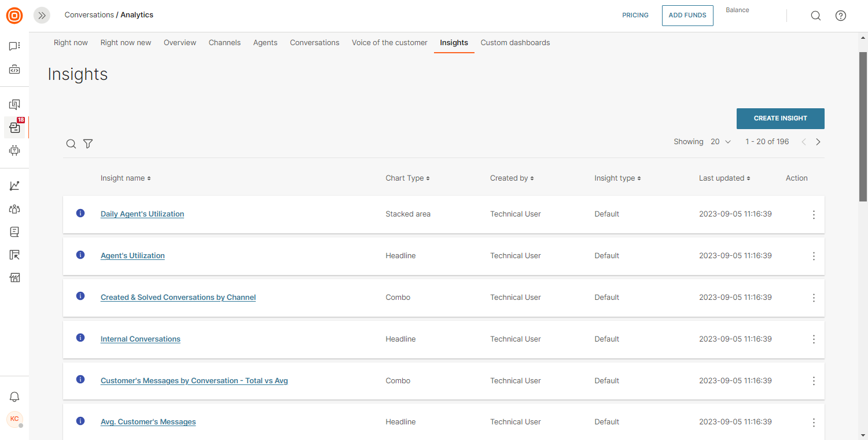Open the line chart analytics sidebar icon

pos(14,185)
